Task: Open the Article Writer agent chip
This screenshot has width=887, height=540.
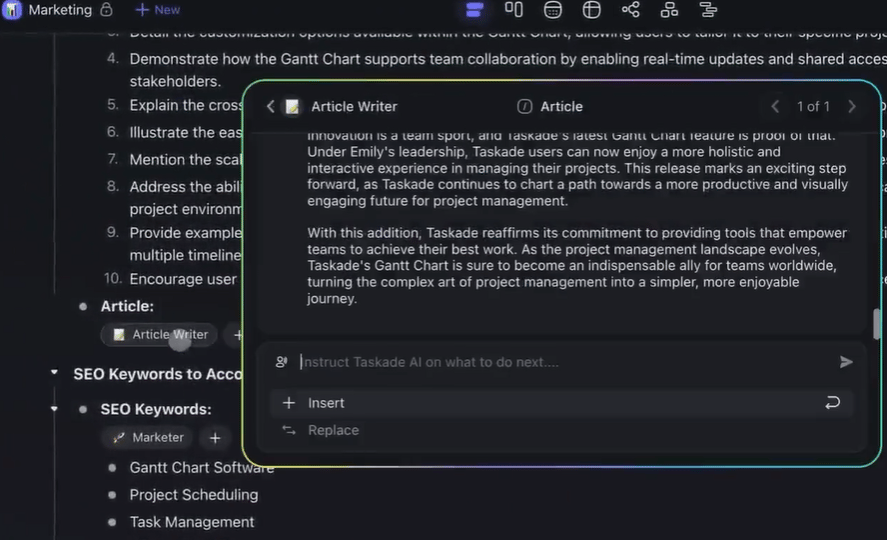Action: point(160,335)
